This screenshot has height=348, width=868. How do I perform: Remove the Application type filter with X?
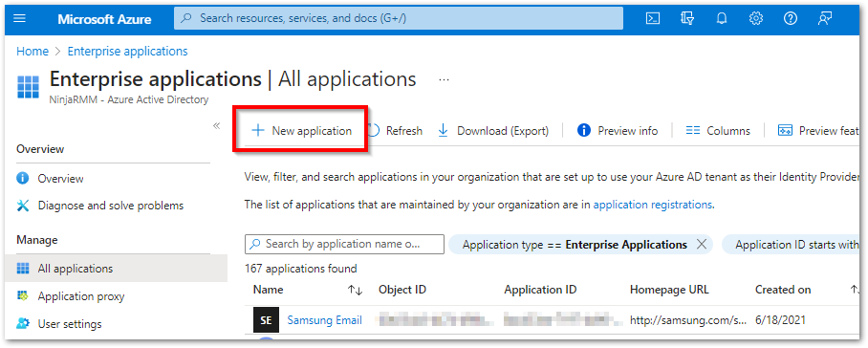click(702, 245)
